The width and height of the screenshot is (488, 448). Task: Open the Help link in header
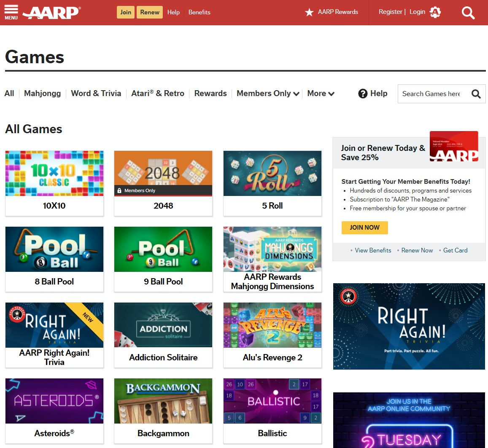[x=173, y=12]
